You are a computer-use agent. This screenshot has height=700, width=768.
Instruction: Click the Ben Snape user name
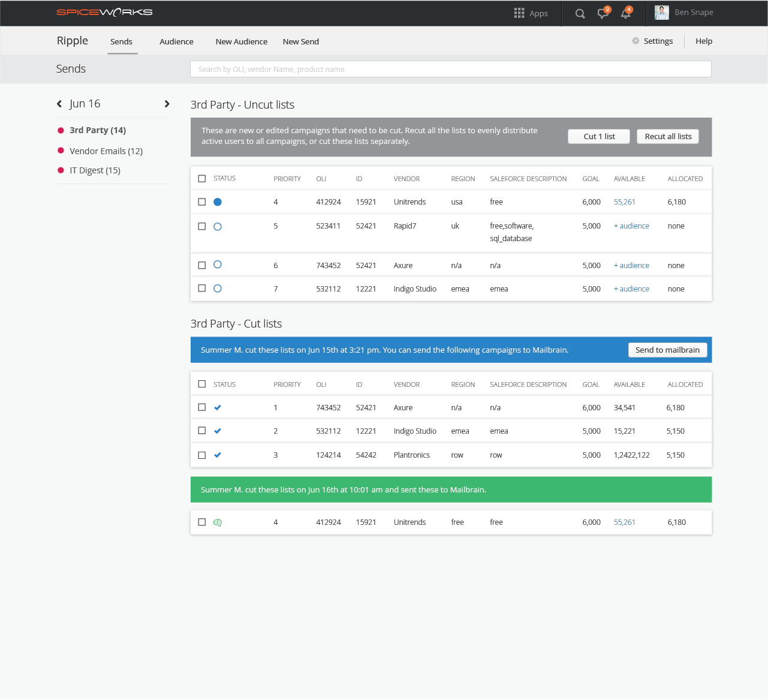coord(694,13)
